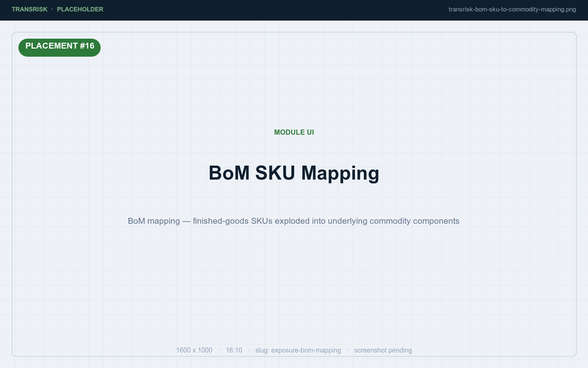
Task: Click the TRANSRISK header label
Action: pyautogui.click(x=29, y=9)
